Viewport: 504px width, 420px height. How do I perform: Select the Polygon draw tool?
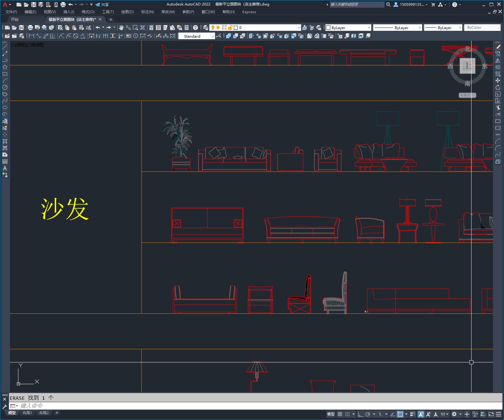point(5,67)
